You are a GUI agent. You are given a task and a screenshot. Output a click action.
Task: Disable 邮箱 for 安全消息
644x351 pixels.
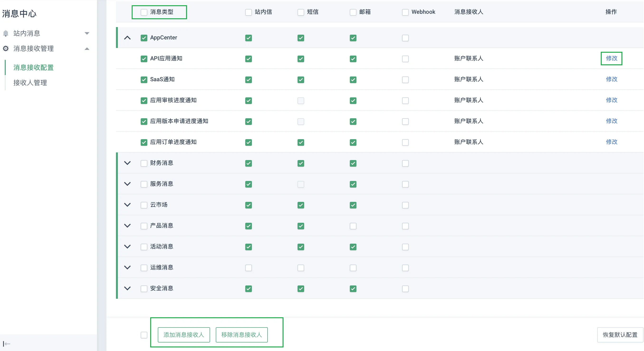tap(353, 289)
